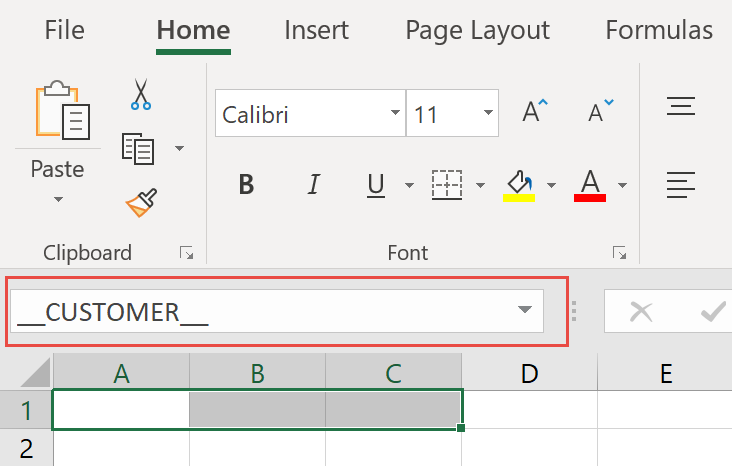This screenshot has width=732, height=466.
Task: Select the top align lines icon
Action: point(681,106)
